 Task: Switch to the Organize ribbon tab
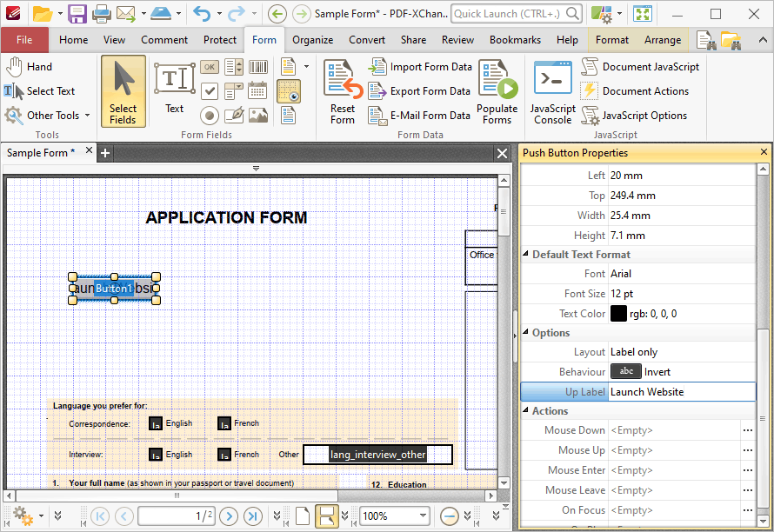tap(312, 40)
